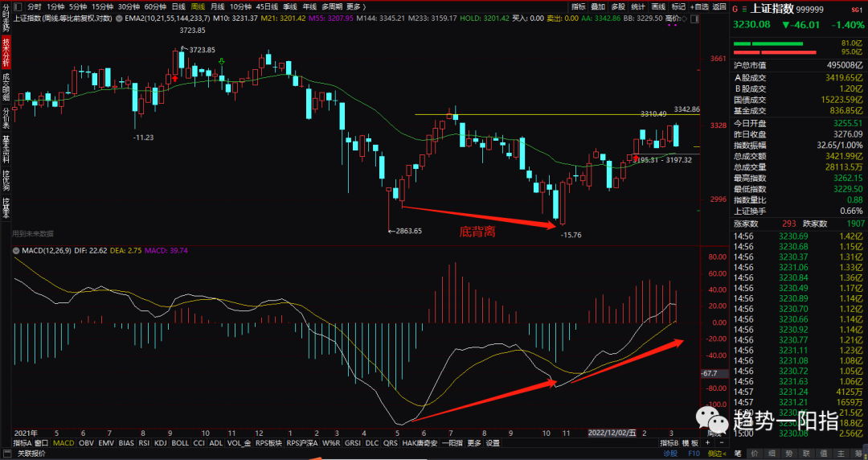Open 多周期 multi-period view
868x460 pixels.
pyautogui.click(x=332, y=6)
